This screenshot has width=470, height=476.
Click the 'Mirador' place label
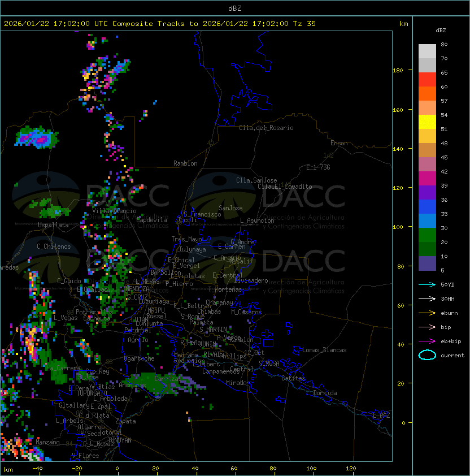(x=238, y=383)
